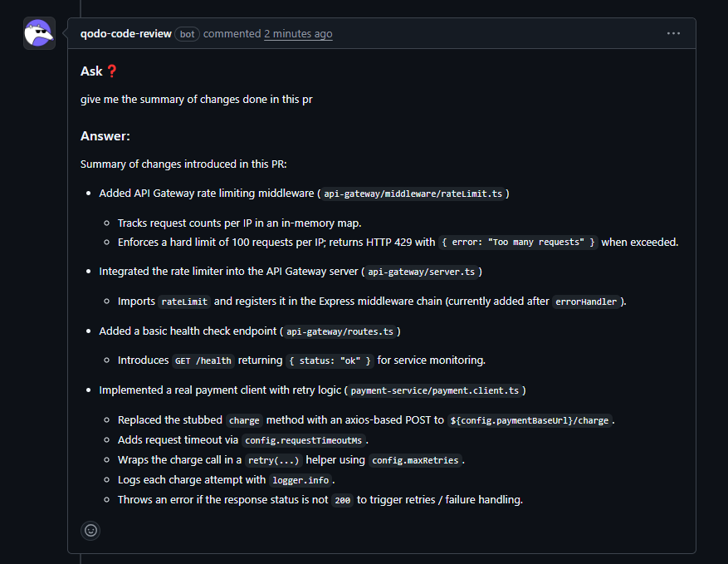Click 'for service monitoring.' text
This screenshot has width=728, height=564.
pos(432,360)
